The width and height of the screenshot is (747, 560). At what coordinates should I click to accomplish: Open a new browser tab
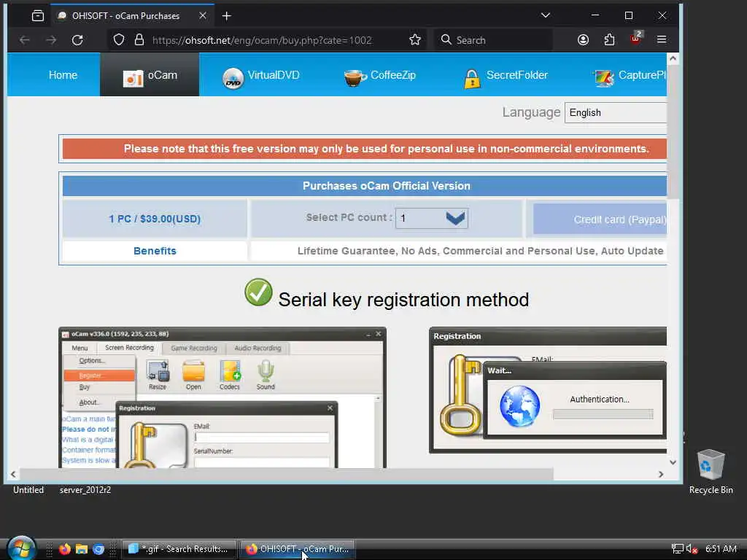click(x=227, y=16)
